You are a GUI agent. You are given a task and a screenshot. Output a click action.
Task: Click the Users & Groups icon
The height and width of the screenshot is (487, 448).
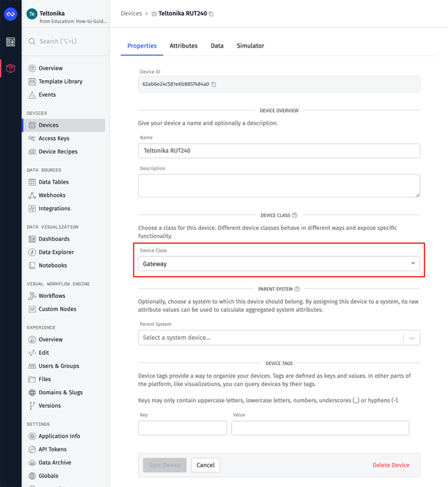pyautogui.click(x=32, y=366)
